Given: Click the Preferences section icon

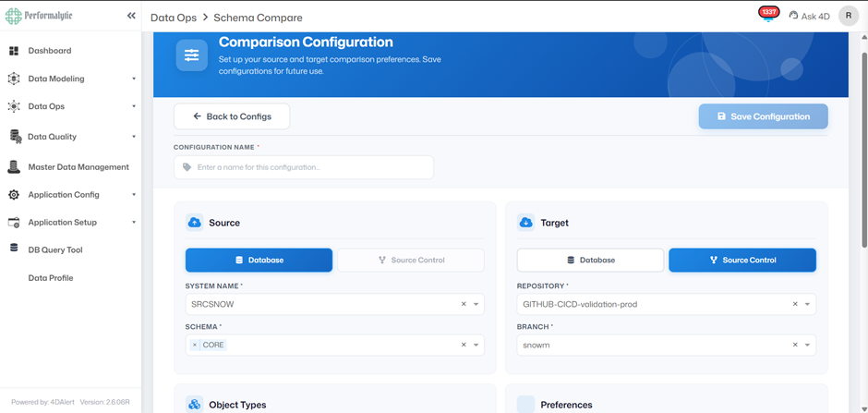Looking at the screenshot, I should coord(526,405).
